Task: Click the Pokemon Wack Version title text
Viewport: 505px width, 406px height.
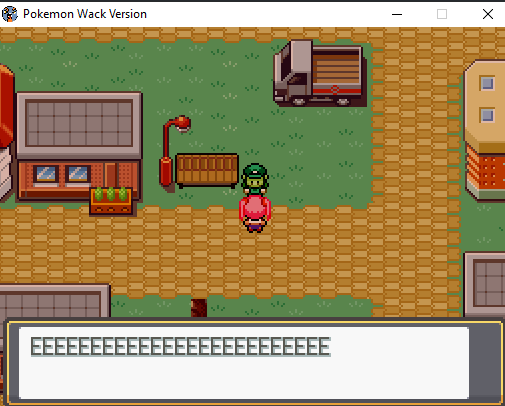Action: [85, 14]
